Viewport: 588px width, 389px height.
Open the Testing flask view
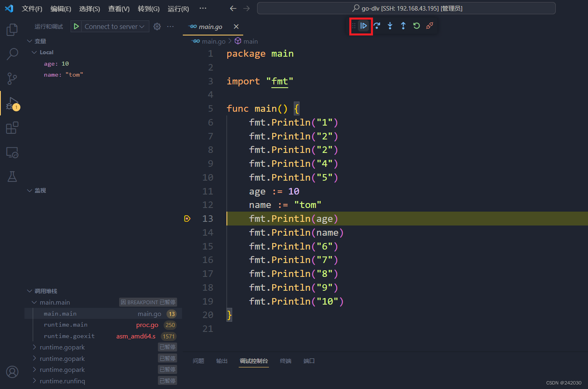click(12, 177)
